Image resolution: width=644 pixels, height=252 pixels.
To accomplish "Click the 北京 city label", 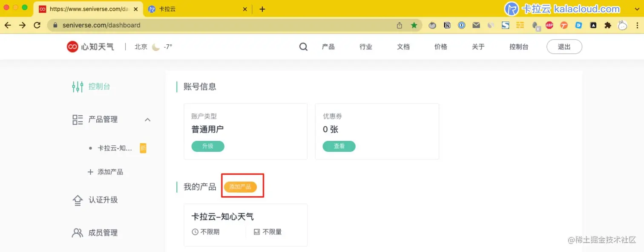I will [141, 47].
